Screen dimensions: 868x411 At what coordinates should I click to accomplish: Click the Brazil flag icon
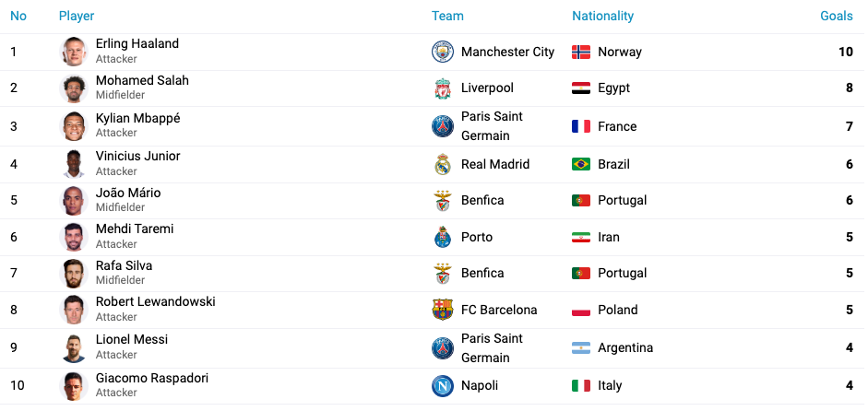581,164
